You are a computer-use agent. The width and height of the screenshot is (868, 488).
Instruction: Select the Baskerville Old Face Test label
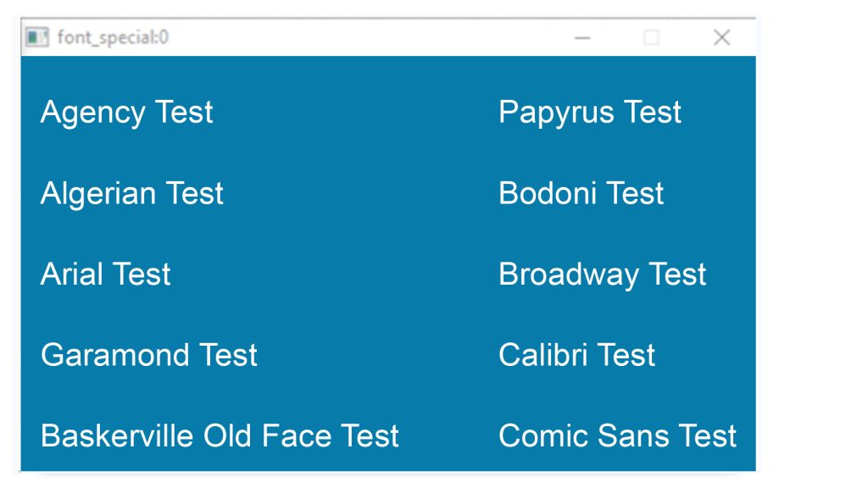coord(220,435)
